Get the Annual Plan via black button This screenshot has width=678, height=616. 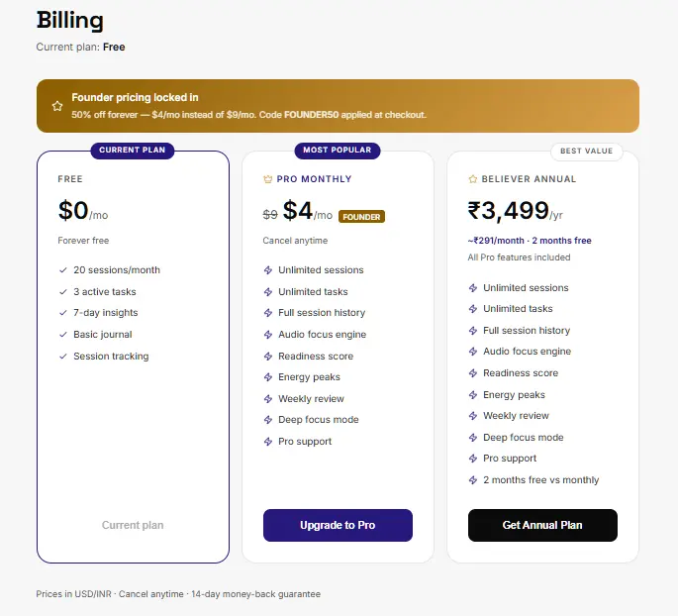tap(542, 525)
